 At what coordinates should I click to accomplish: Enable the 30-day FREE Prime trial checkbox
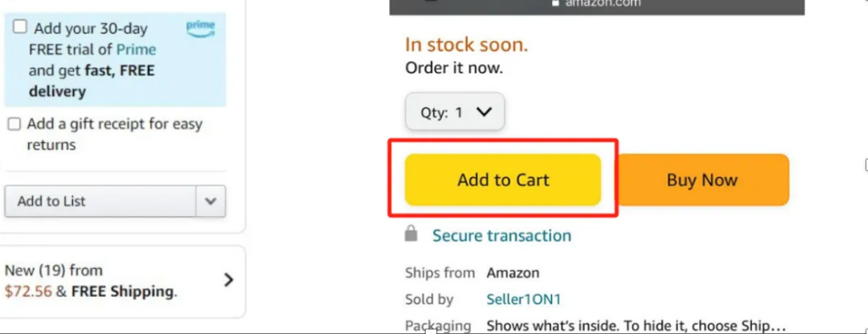(20, 26)
